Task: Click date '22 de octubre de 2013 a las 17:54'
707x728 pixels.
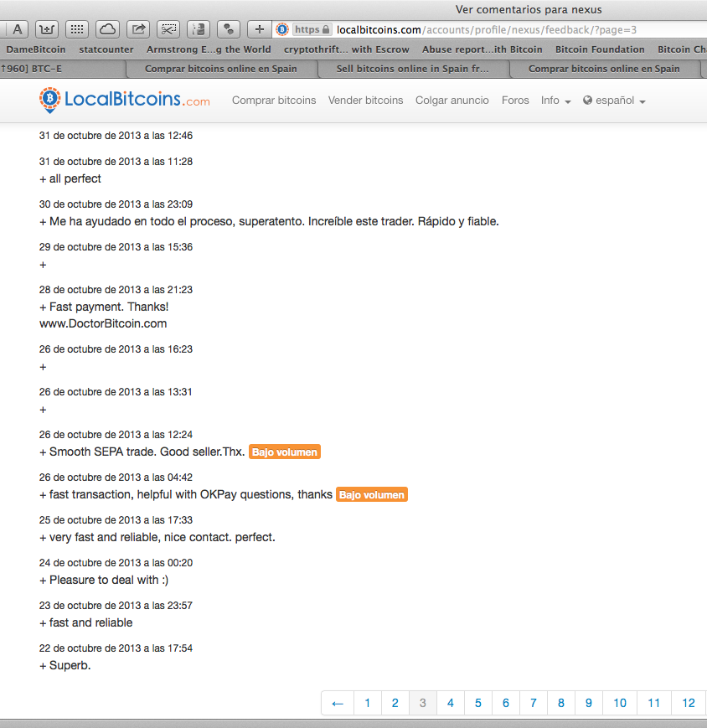Action: (x=116, y=648)
